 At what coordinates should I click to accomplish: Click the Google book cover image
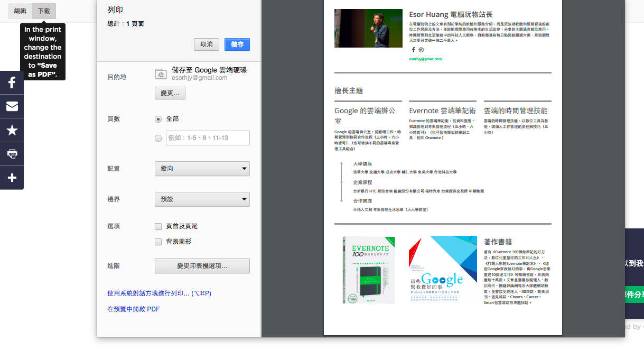[443, 270]
